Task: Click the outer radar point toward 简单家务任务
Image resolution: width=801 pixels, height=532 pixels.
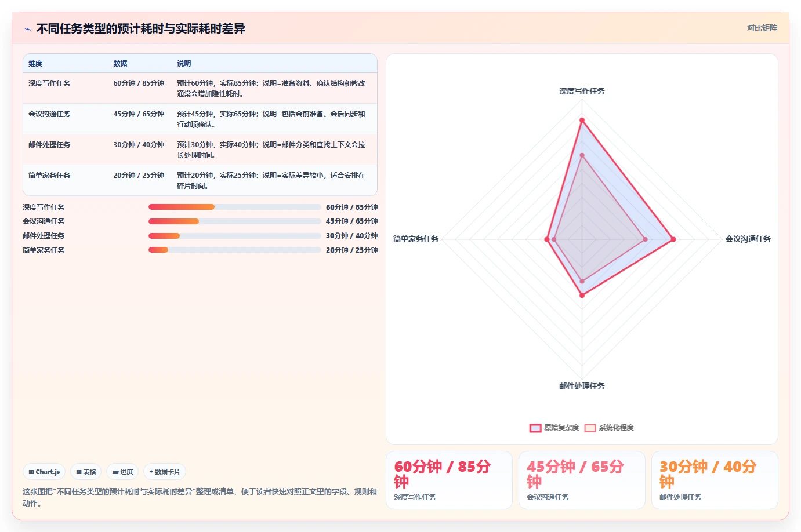Action: [547, 239]
